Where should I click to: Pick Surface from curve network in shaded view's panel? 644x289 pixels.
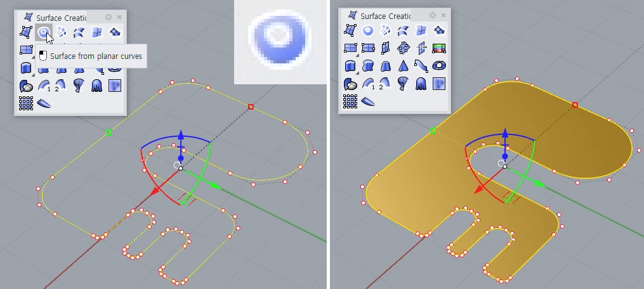click(385, 30)
